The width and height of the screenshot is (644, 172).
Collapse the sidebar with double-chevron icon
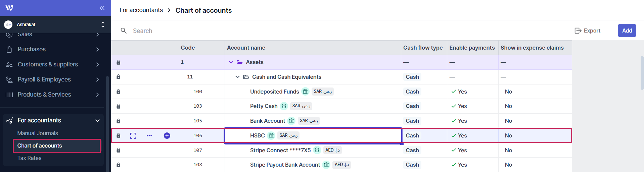click(x=102, y=8)
